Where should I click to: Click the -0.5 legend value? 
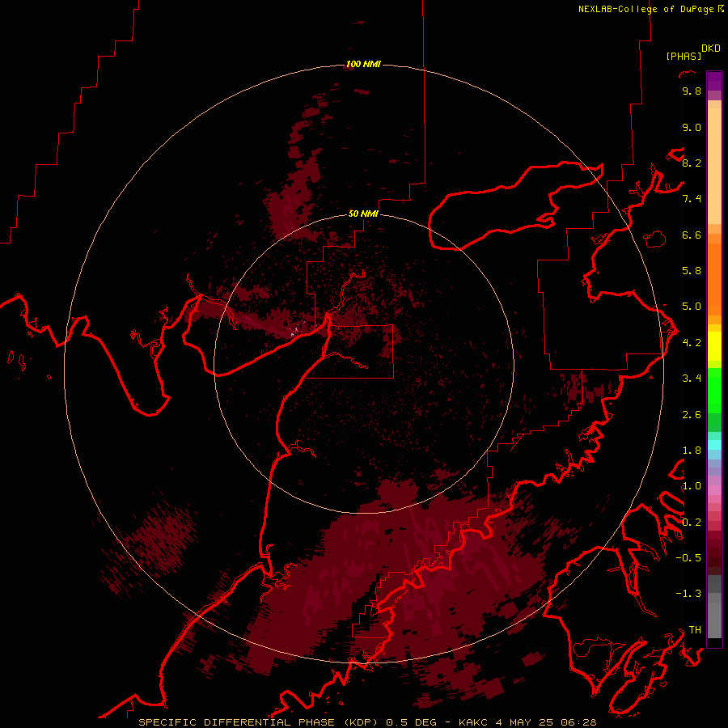coord(688,558)
